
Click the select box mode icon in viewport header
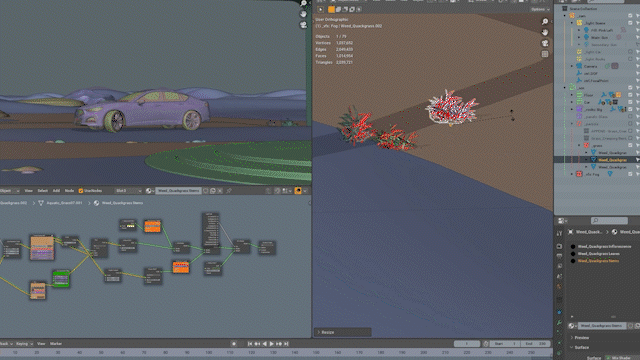(331, 9)
